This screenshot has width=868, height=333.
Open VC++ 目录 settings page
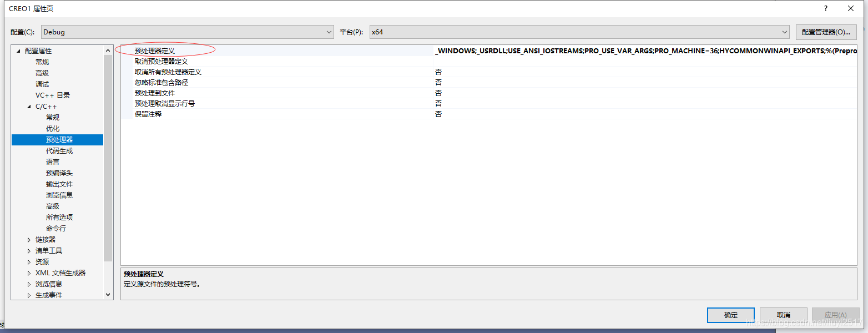tap(53, 95)
